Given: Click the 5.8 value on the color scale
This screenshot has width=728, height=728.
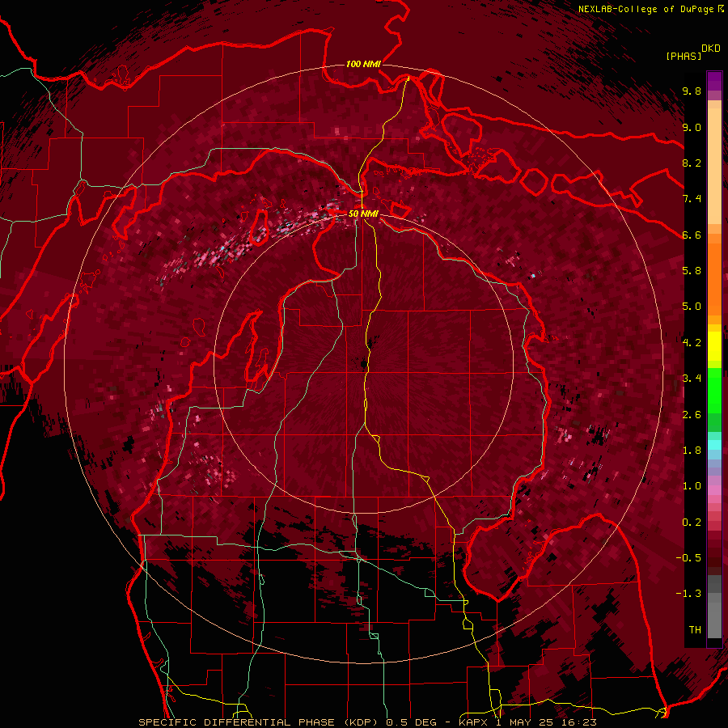Looking at the screenshot, I should pos(692,271).
